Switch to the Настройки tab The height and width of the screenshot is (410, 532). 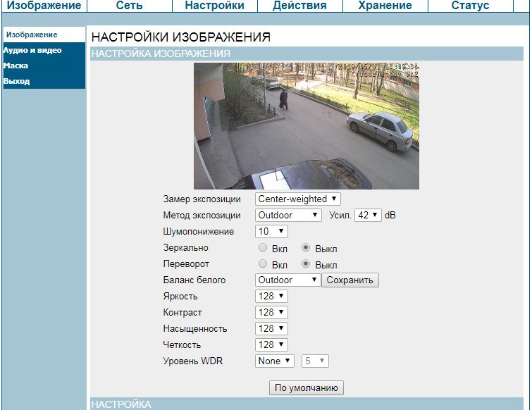214,6
